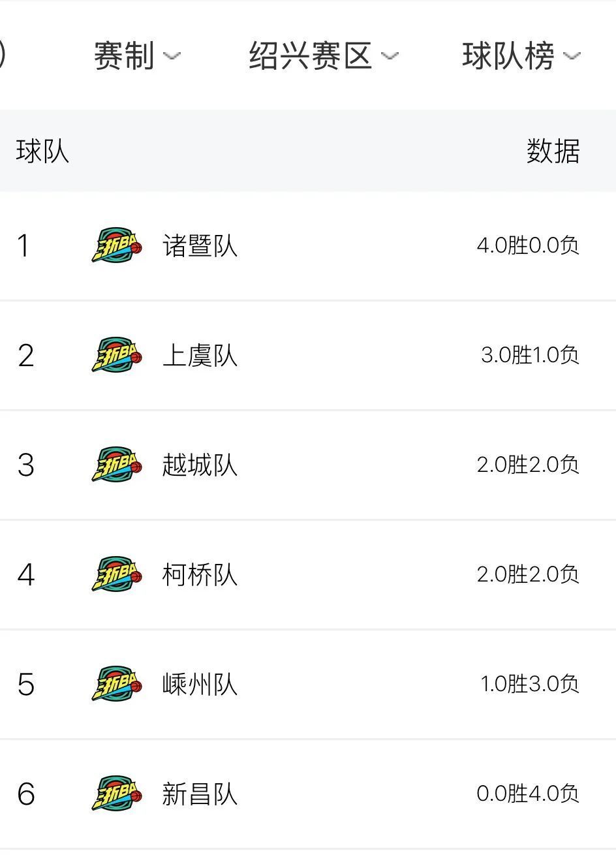
Task: Select the rank 1 row number
Action: coord(23,246)
